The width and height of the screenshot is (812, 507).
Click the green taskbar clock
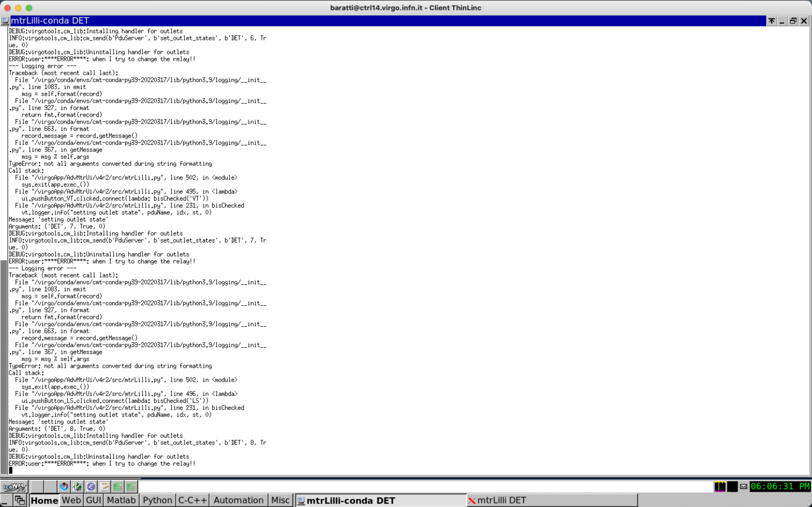[x=780, y=487]
